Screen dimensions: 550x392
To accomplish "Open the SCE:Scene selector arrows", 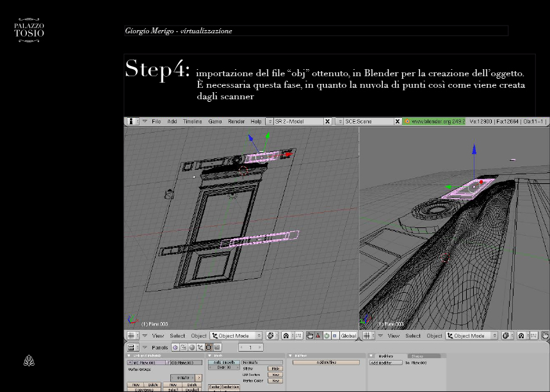I will click(339, 122).
